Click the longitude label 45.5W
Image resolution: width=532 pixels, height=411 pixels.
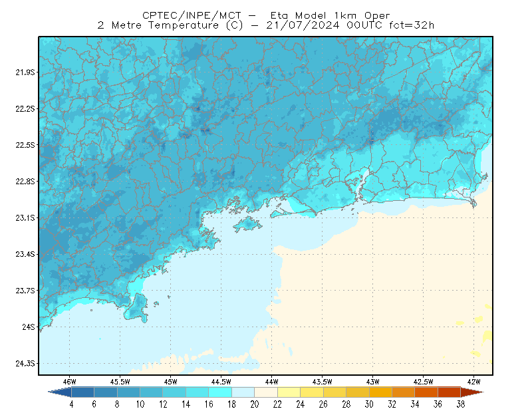[120, 382]
